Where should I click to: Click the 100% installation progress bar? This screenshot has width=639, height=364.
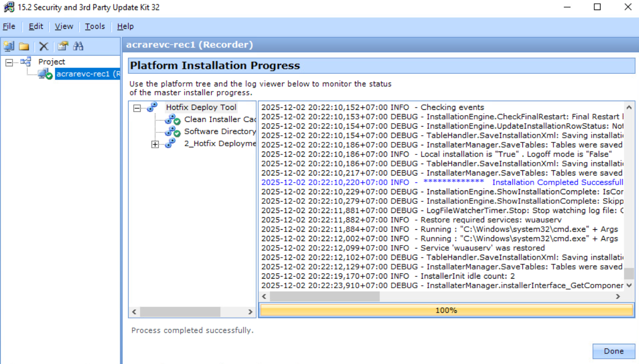446,310
